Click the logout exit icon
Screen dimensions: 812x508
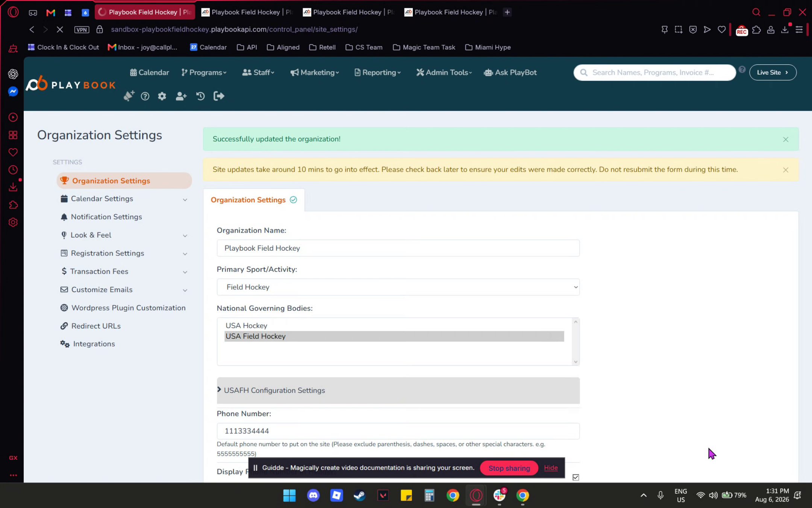(219, 96)
